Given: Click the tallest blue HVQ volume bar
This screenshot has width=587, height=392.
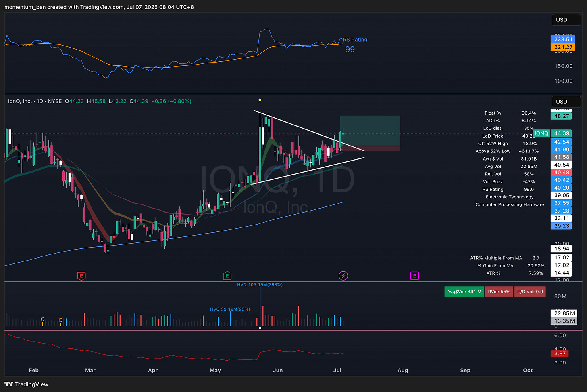Looking at the screenshot, I should pyautogui.click(x=260, y=307).
